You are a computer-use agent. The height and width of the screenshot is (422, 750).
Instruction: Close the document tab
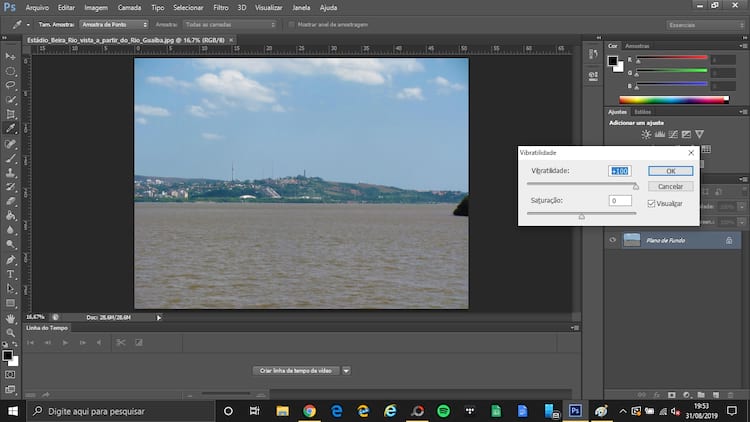[x=231, y=40]
